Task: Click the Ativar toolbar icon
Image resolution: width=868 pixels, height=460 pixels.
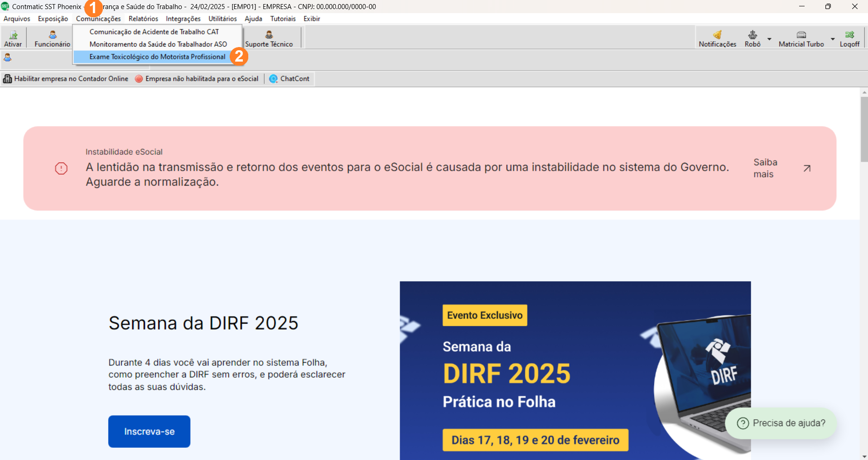Action: point(13,38)
